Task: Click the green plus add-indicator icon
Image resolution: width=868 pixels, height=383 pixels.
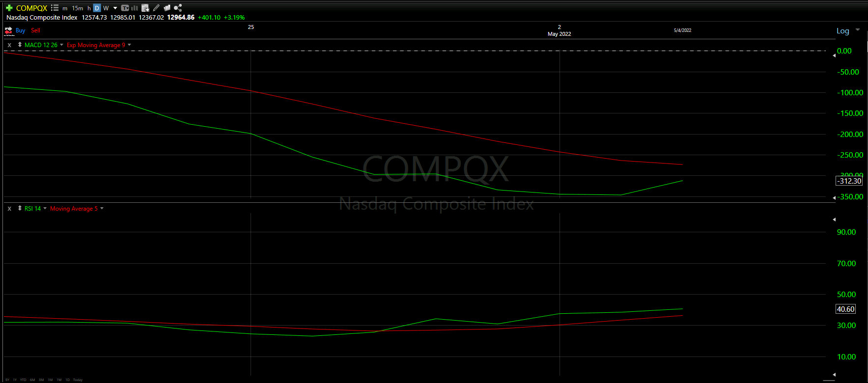Action: click(9, 8)
